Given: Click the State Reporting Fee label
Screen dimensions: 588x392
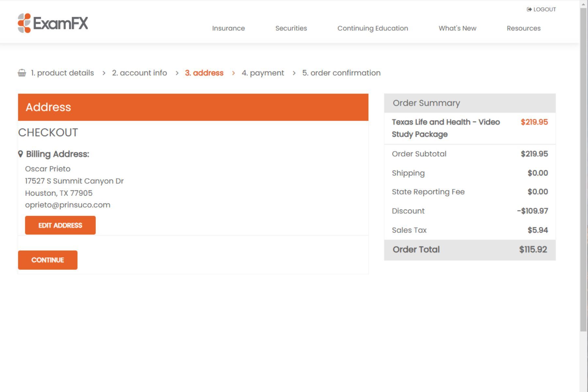Looking at the screenshot, I should pyautogui.click(x=428, y=192).
